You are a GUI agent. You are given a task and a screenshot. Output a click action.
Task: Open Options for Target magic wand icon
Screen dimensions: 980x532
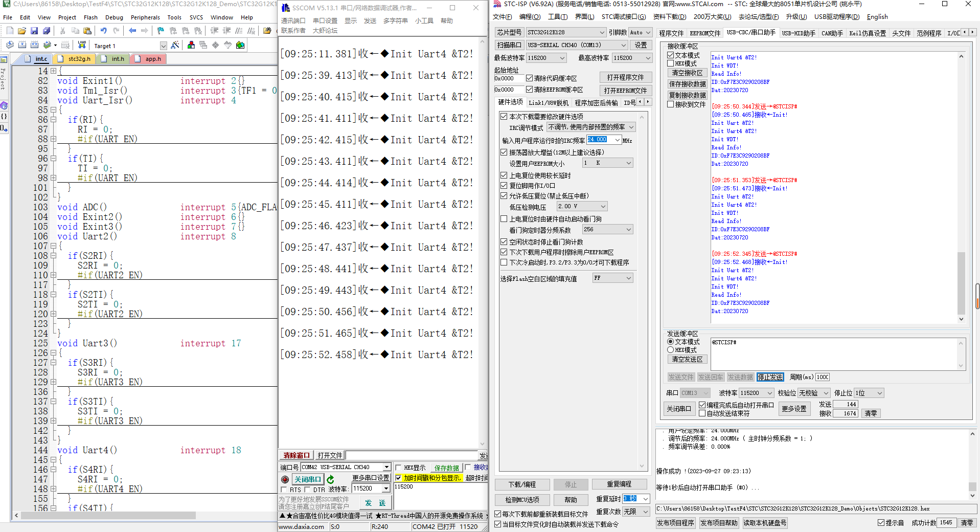(x=175, y=45)
